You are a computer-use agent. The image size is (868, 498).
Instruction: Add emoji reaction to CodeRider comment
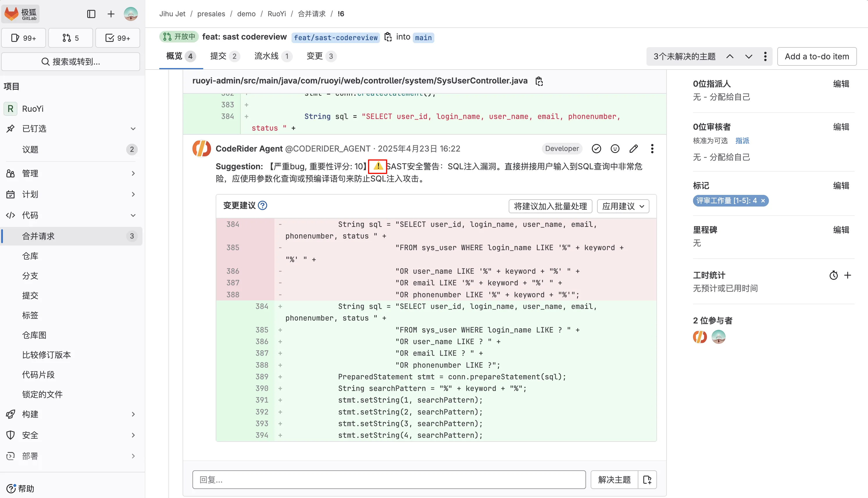615,148
